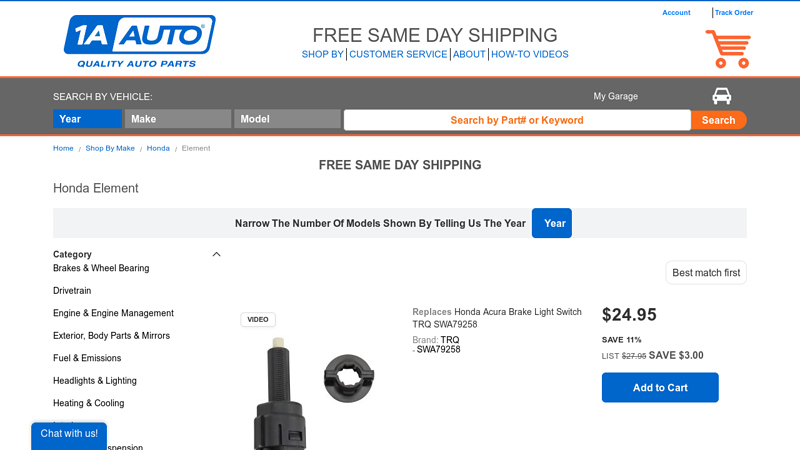Image resolution: width=800 pixels, height=450 pixels.
Task: Open the SHOP BY menu
Action: tap(322, 55)
